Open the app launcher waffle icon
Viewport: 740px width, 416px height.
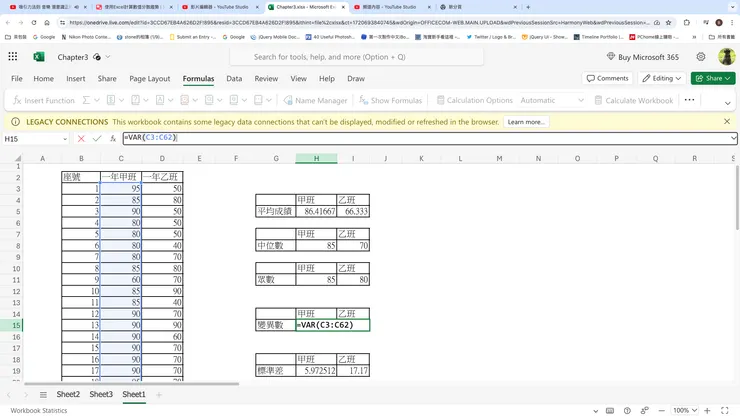[x=13, y=57]
